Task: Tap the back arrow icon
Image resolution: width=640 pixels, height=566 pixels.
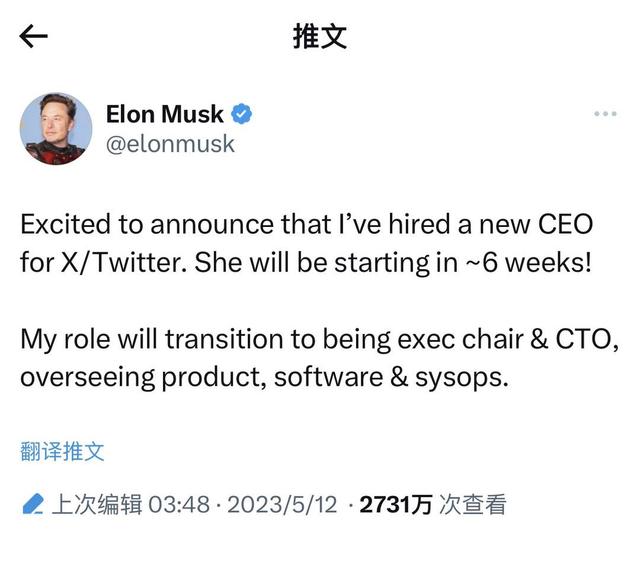Action: (x=33, y=38)
